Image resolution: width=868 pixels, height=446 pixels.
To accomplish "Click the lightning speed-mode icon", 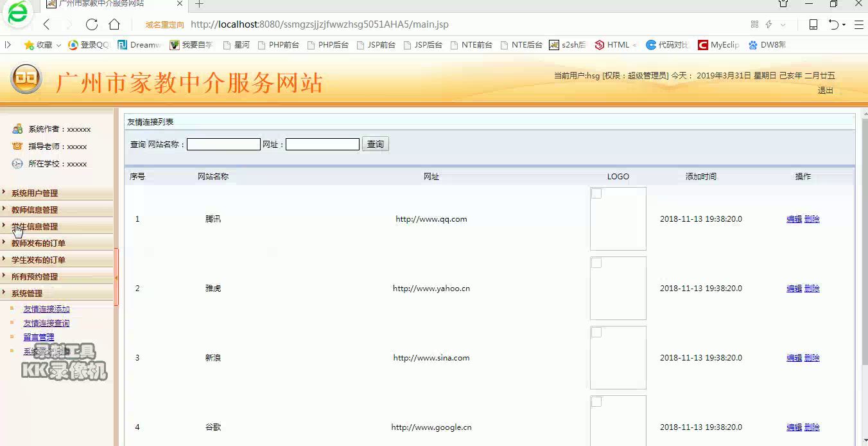I will (x=768, y=24).
